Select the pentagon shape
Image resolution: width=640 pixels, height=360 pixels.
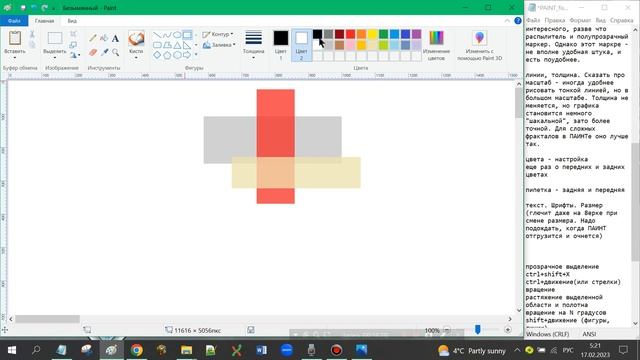(x=167, y=55)
